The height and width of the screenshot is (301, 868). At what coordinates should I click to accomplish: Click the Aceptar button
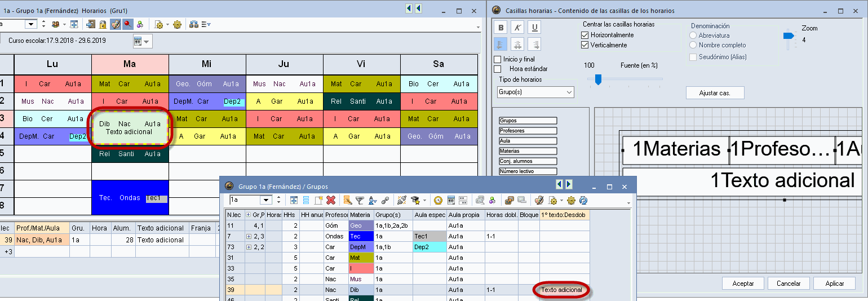click(743, 284)
